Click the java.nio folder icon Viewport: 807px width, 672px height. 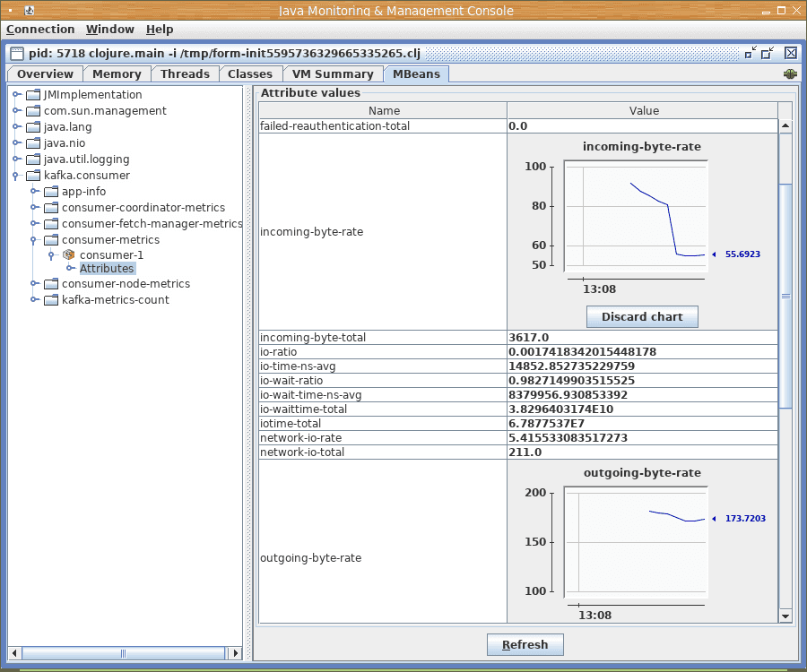pyautogui.click(x=33, y=143)
